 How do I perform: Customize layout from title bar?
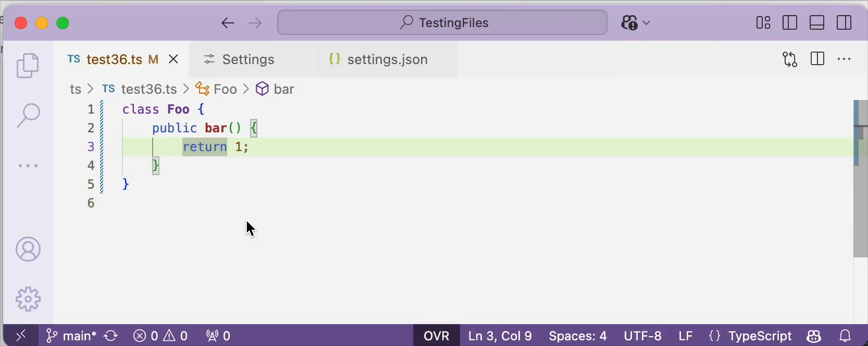pyautogui.click(x=763, y=23)
